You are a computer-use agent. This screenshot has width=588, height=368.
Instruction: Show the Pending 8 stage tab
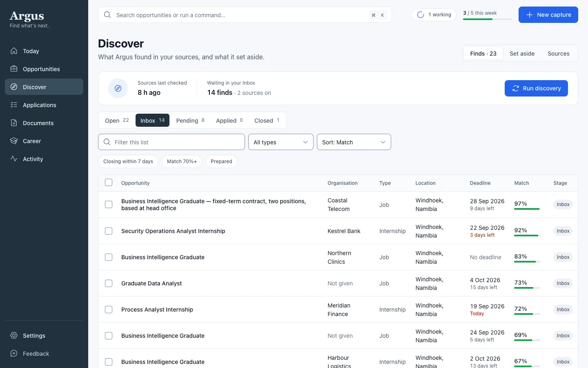[190, 120]
